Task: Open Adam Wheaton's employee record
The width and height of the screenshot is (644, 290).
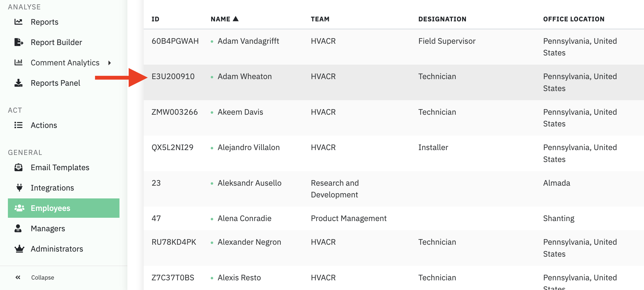Action: point(245,77)
